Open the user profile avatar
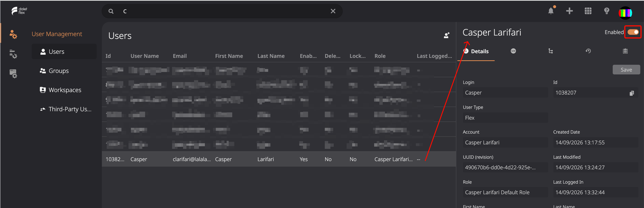Viewport: 644px width, 208px height. click(625, 12)
